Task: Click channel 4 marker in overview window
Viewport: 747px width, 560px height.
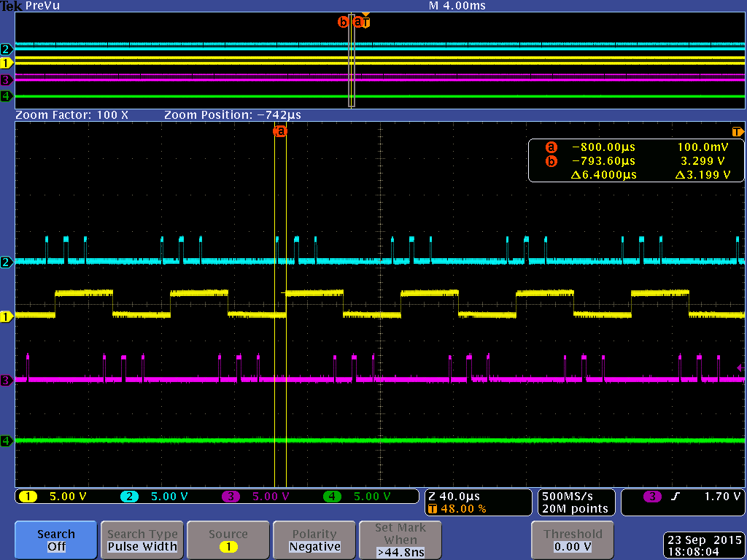Action: point(7,97)
